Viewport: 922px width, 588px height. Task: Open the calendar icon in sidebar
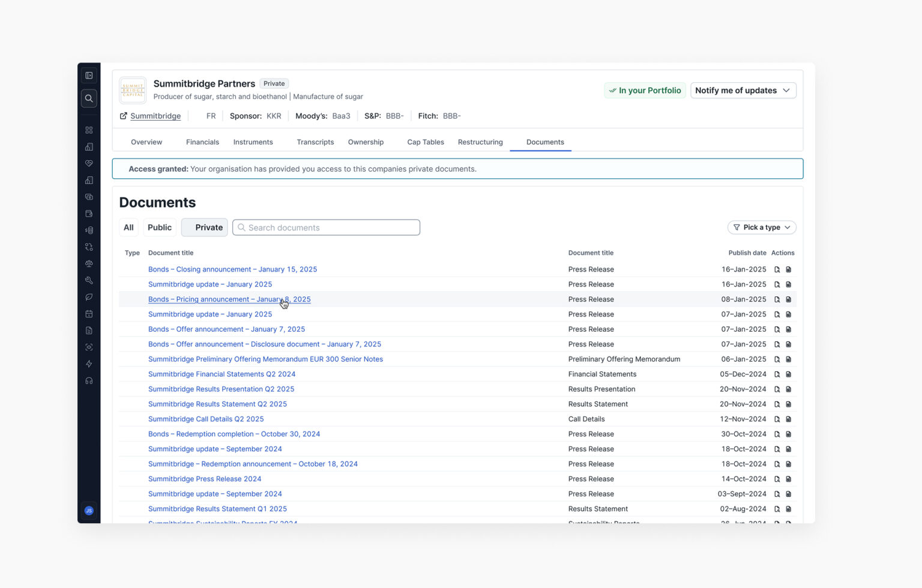click(x=89, y=314)
